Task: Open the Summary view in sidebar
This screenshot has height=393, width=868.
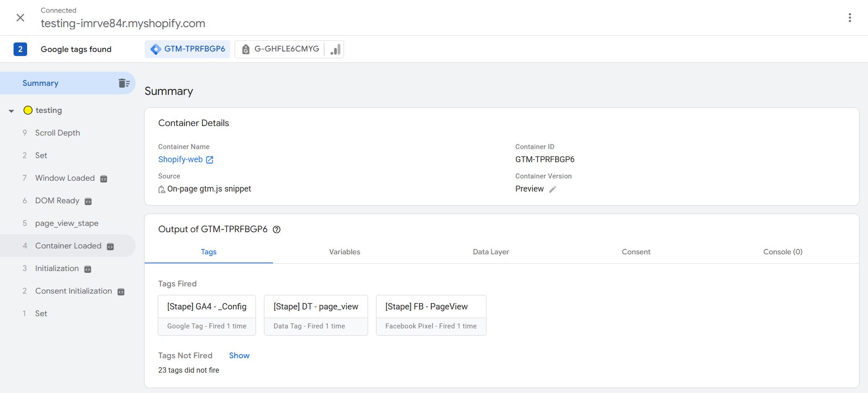Action: (x=68, y=83)
